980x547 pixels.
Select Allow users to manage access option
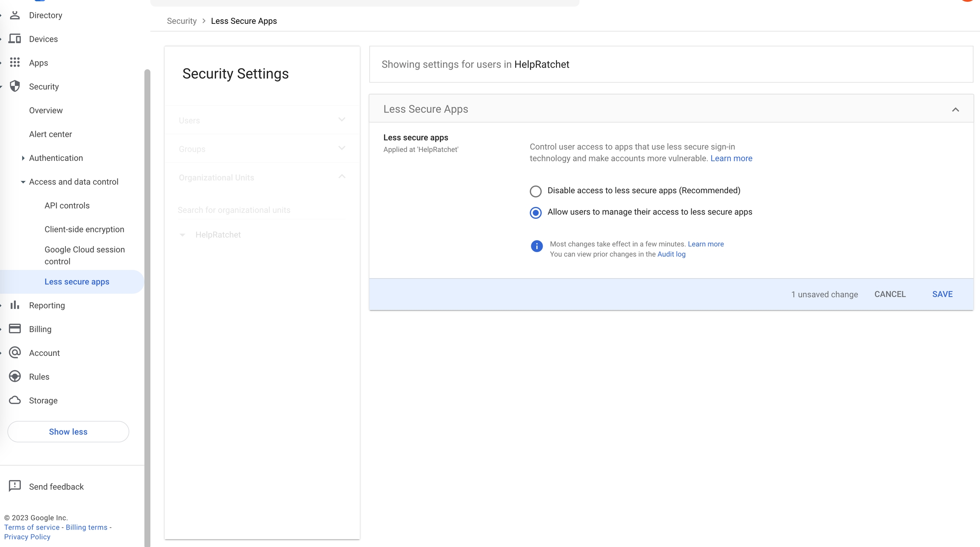536,212
